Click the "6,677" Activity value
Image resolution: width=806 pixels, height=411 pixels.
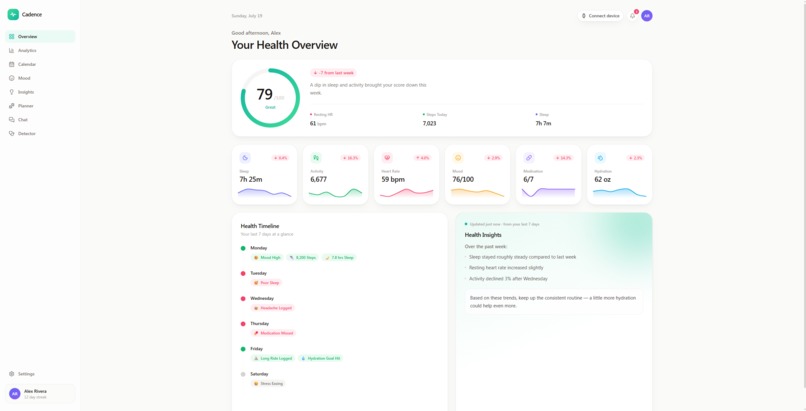[x=319, y=179]
